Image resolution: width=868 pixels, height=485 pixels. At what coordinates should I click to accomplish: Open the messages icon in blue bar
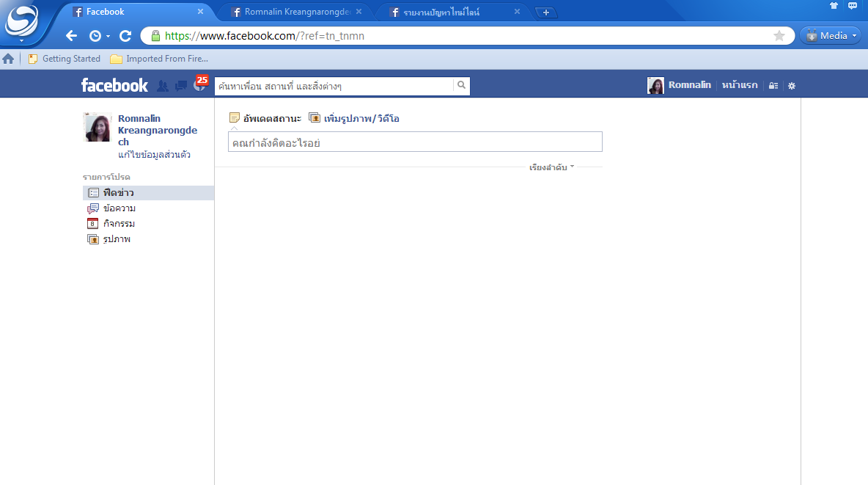tap(181, 85)
